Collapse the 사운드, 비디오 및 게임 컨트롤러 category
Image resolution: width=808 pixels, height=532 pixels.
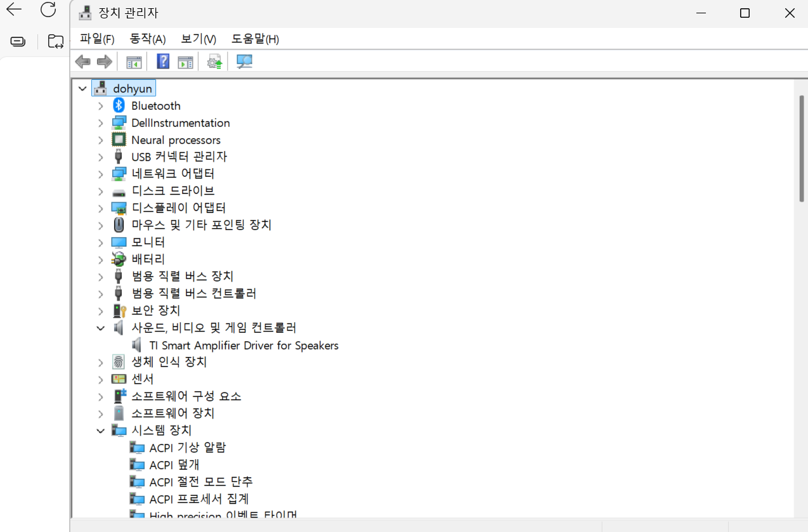click(100, 328)
